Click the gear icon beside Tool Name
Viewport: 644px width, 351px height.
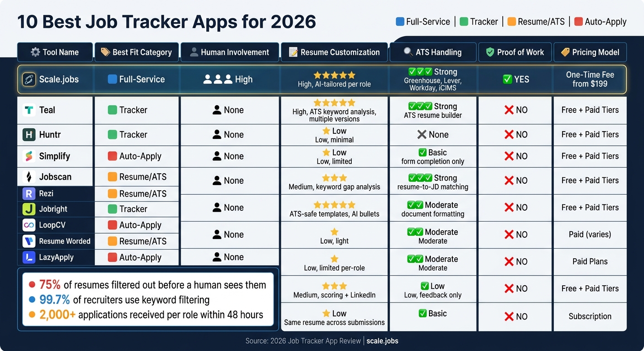point(35,52)
